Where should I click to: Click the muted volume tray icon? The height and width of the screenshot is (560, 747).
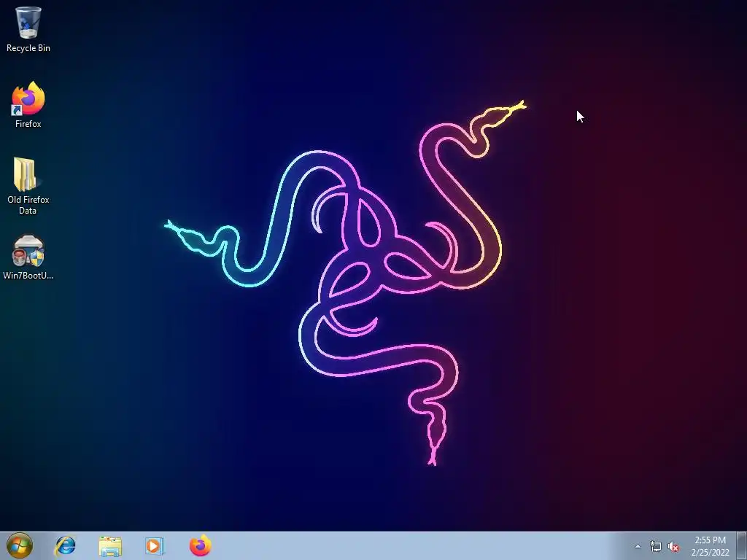[x=673, y=547]
